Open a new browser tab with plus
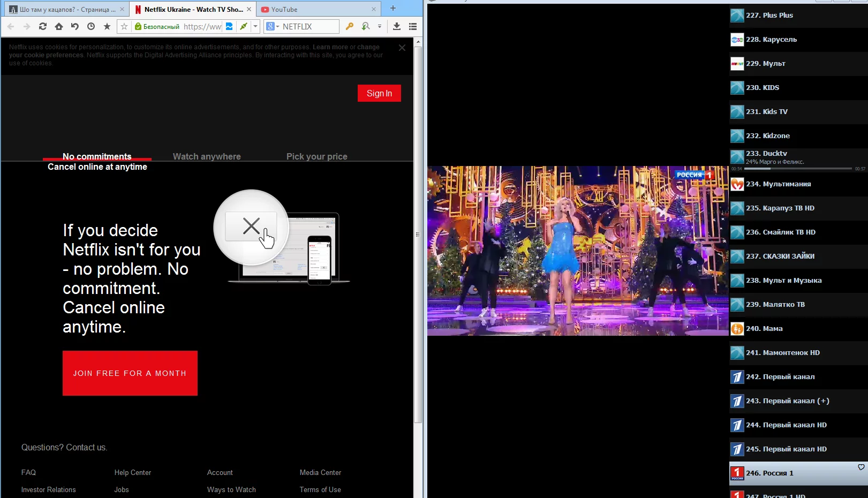868x498 pixels. click(393, 8)
